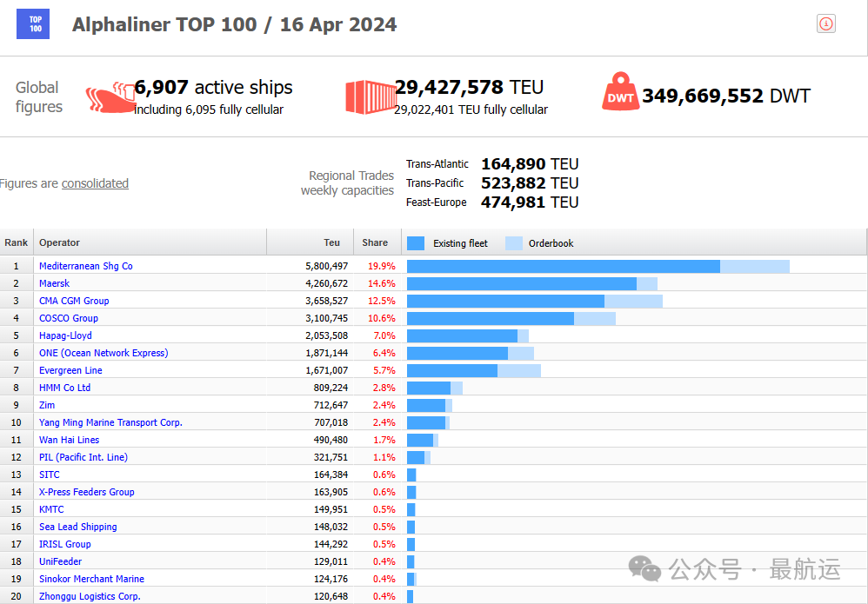Select the 12.5% share value

pyautogui.click(x=382, y=301)
